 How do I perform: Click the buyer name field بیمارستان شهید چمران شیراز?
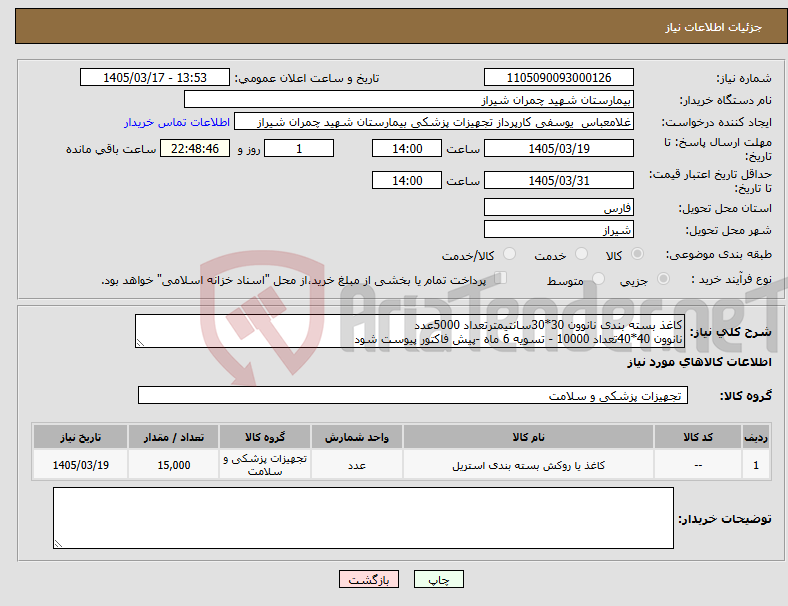409,99
